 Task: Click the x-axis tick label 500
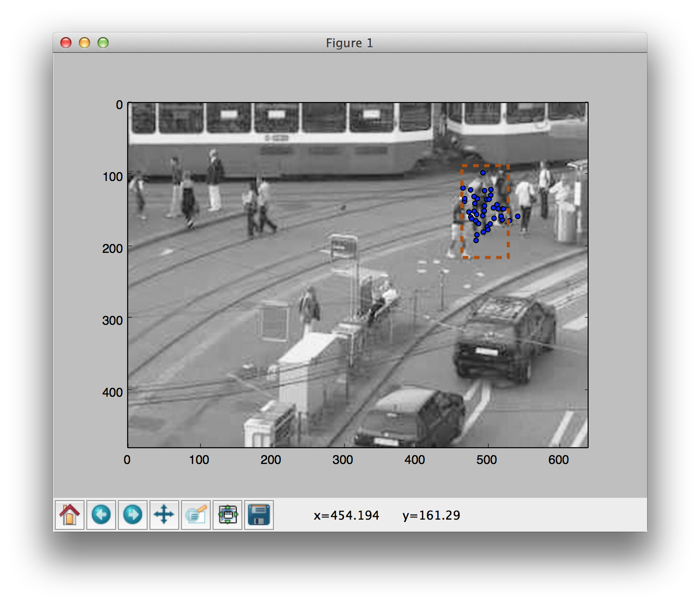(486, 460)
